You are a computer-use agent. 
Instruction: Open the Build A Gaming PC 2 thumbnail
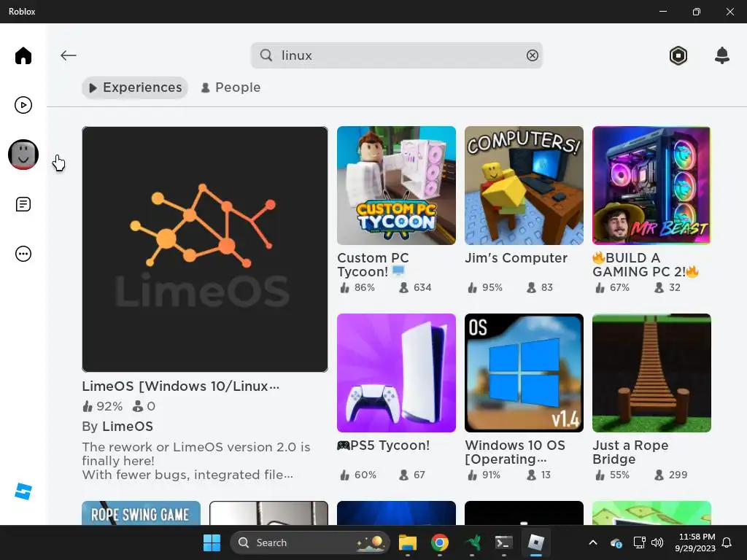[x=651, y=185]
